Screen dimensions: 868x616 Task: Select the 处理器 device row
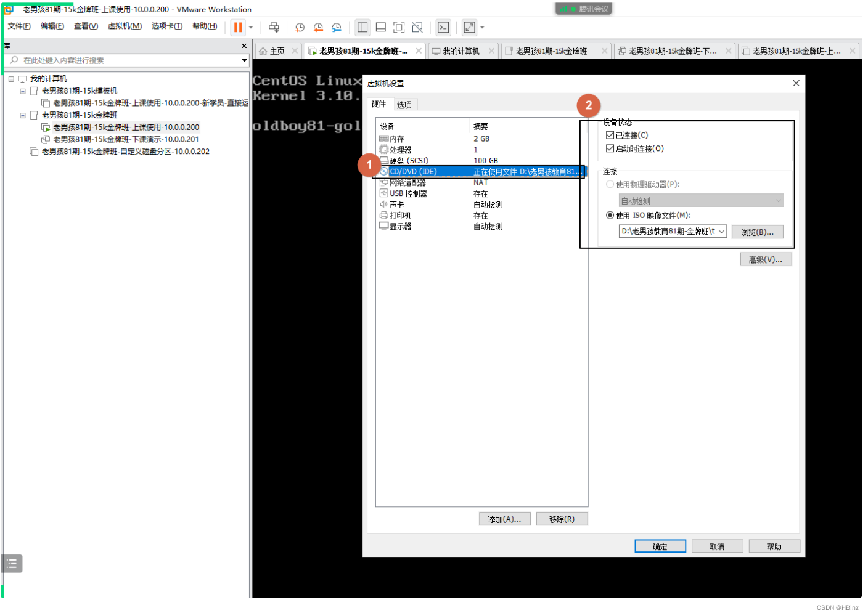481,150
